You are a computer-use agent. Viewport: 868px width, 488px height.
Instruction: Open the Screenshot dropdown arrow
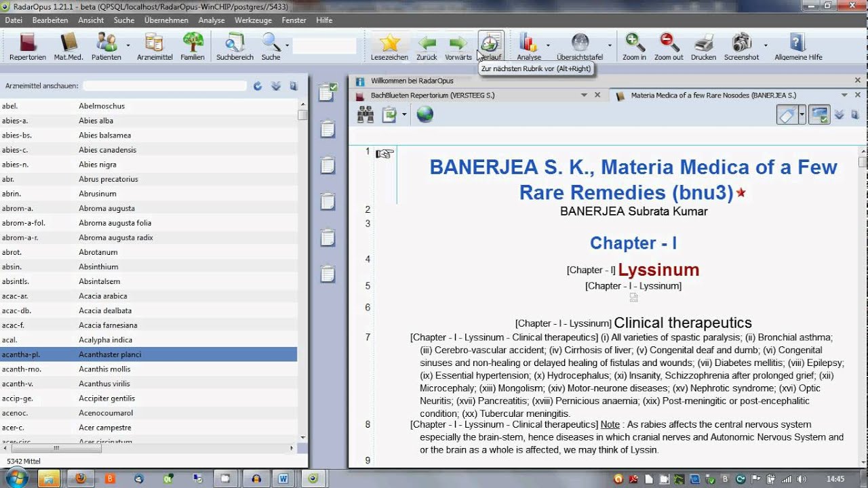[x=766, y=45]
